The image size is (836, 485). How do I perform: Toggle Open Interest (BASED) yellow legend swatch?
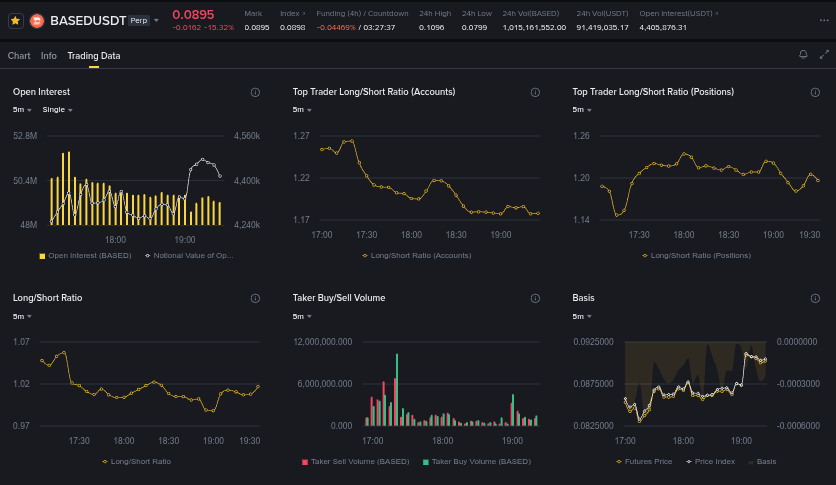(x=42, y=256)
